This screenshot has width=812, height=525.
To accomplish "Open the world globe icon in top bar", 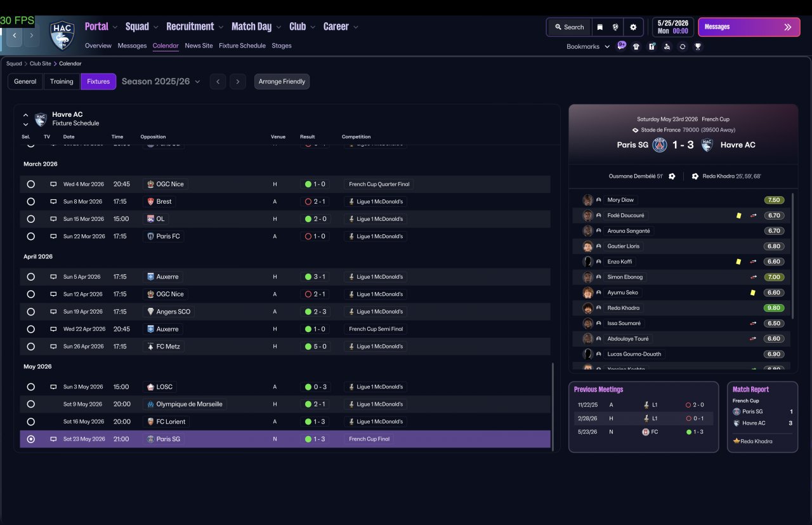I will coord(615,27).
